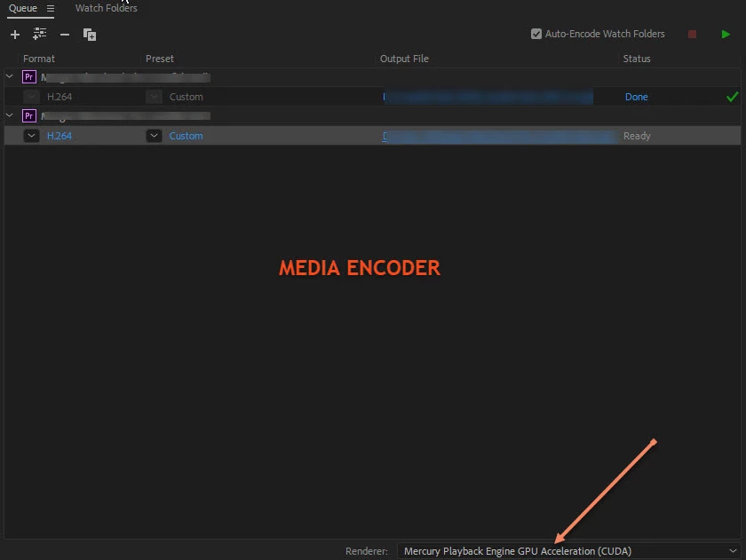Click the green checkmark icon on Done row
The width and height of the screenshot is (746, 560).
[x=732, y=97]
